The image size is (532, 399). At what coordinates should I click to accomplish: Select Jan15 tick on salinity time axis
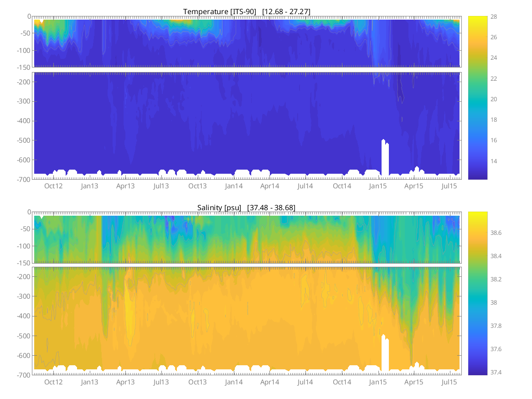tap(378, 382)
